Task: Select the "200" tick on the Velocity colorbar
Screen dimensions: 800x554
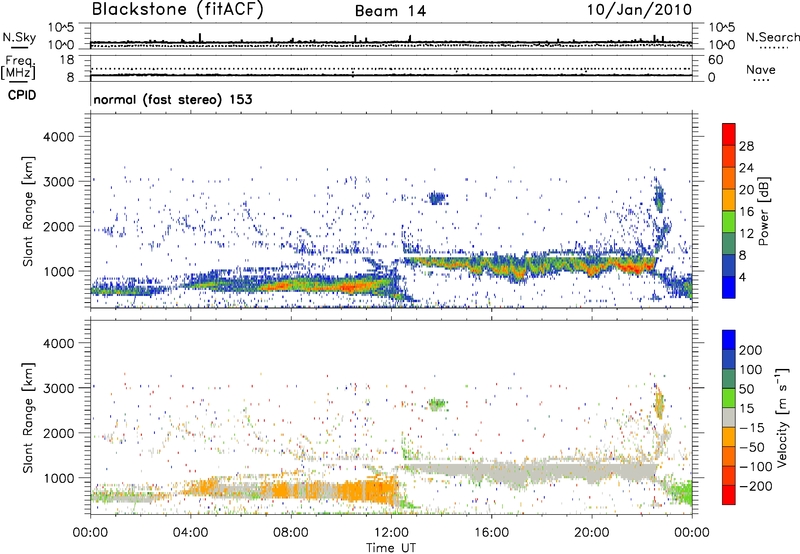Action: coord(751,350)
